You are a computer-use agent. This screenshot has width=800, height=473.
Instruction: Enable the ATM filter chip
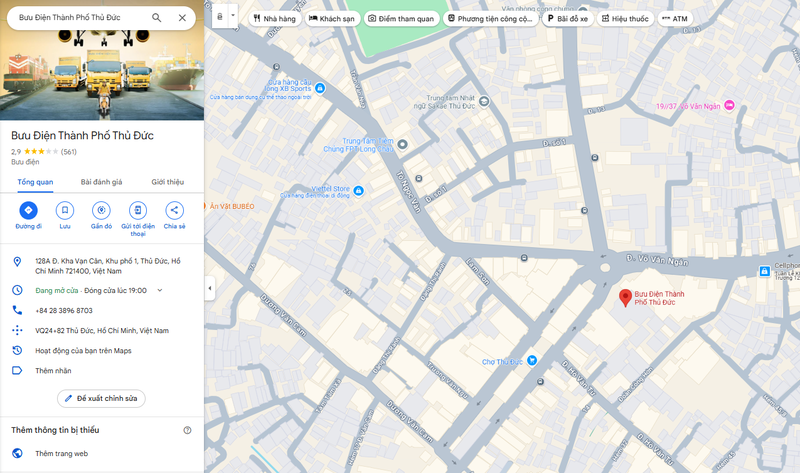point(675,18)
